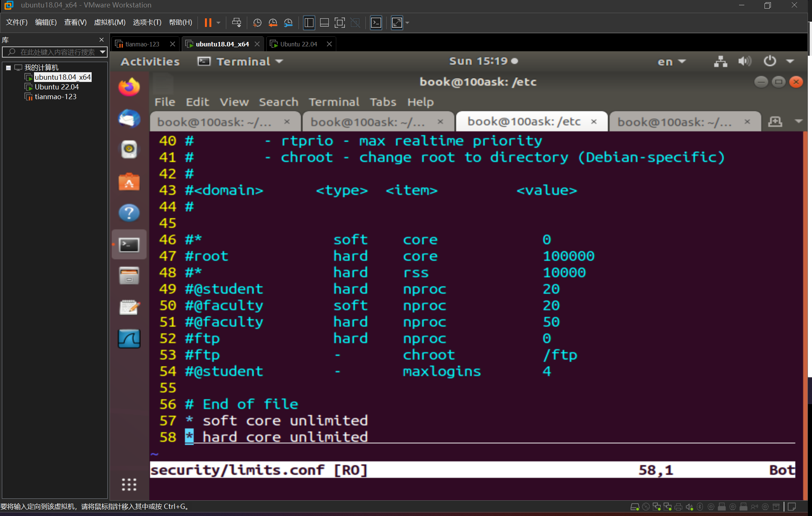This screenshot has width=812, height=516.
Task: Suspend the virtual machine
Action: tap(208, 22)
